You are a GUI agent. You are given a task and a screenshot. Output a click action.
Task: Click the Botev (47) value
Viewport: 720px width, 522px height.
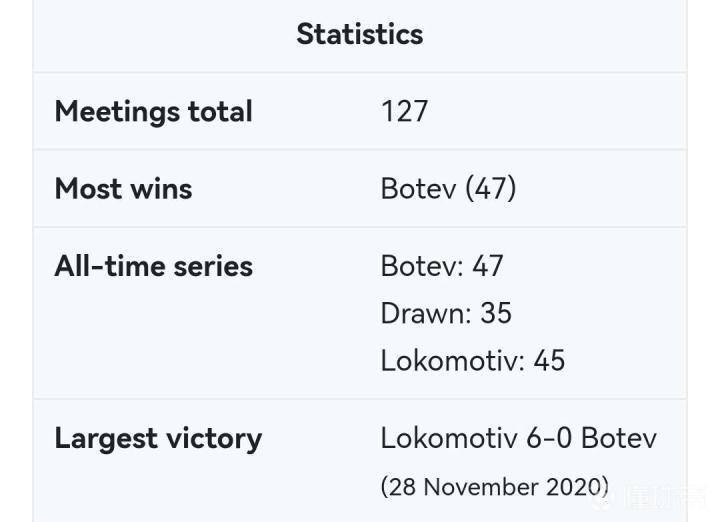pyautogui.click(x=448, y=188)
